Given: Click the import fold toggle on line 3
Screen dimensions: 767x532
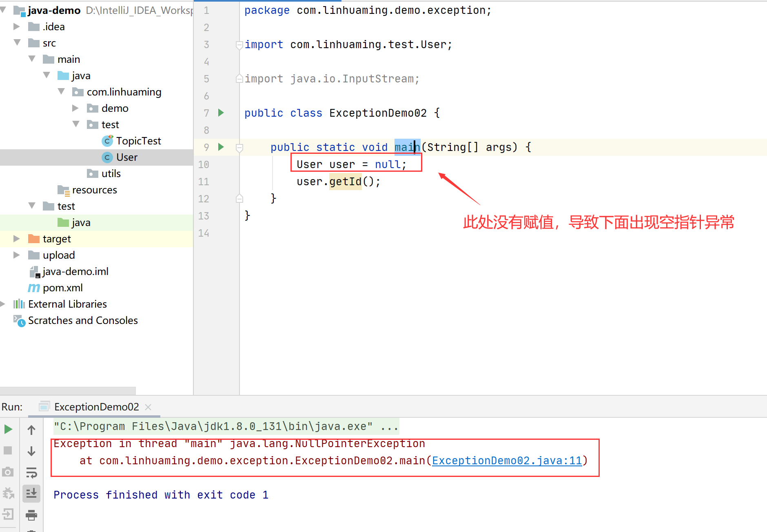Looking at the screenshot, I should pyautogui.click(x=239, y=45).
